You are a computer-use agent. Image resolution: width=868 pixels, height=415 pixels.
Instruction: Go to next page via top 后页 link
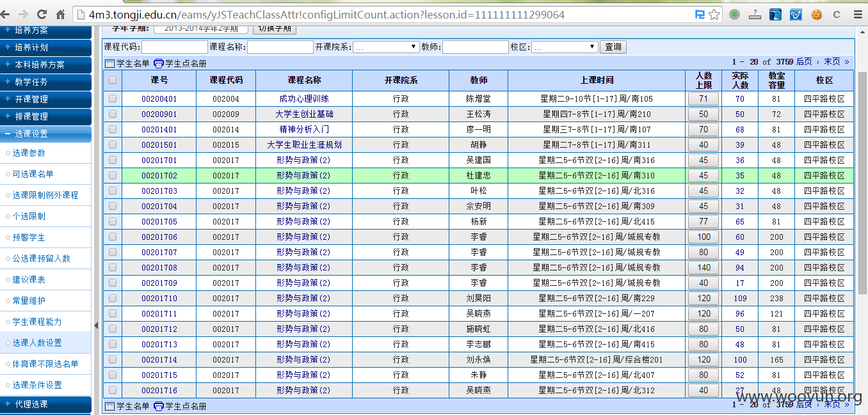point(804,62)
